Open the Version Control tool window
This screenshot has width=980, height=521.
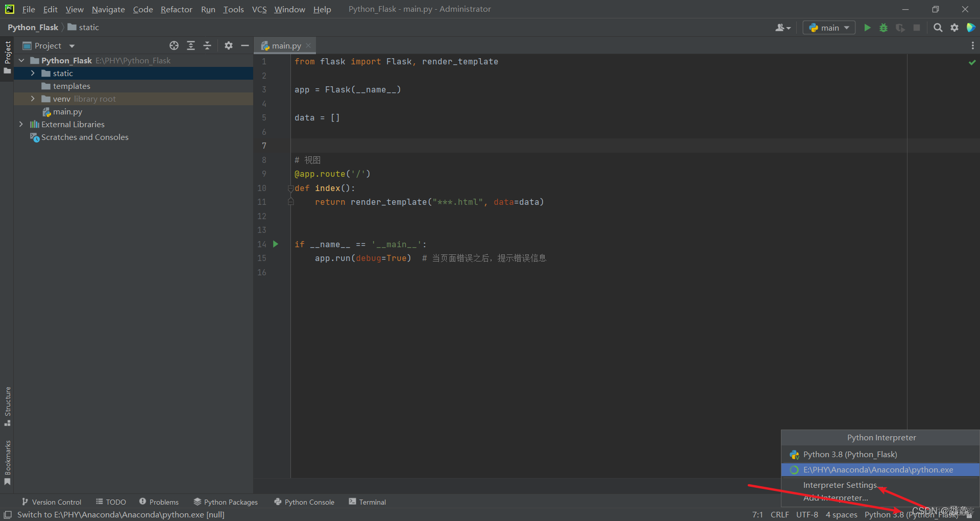51,502
